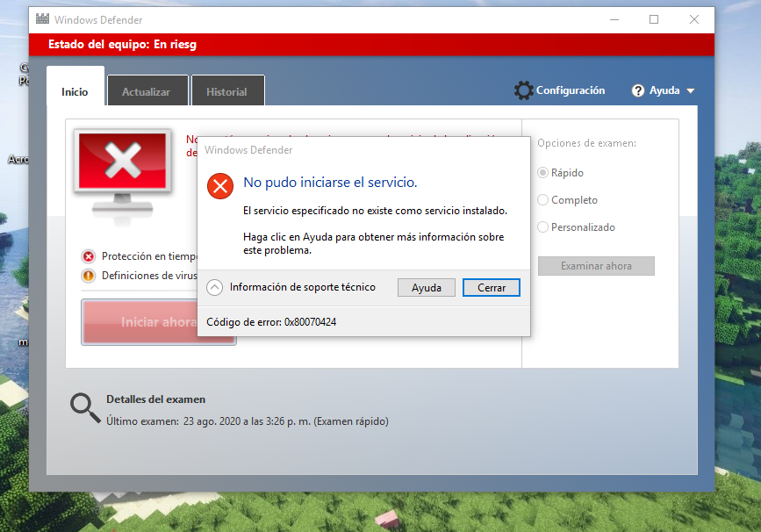Viewport: 761px width, 532px height.
Task: Click the magnifying glass Detalles del examen icon
Action: click(x=85, y=407)
